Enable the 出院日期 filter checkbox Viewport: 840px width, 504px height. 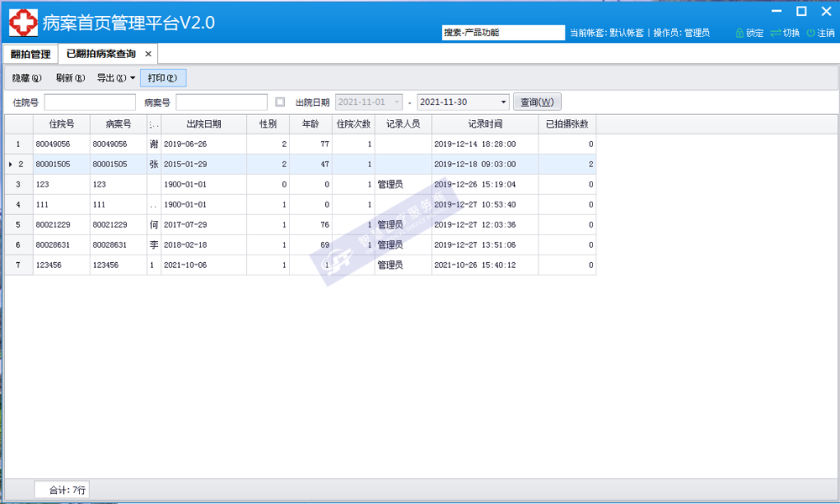coord(281,102)
